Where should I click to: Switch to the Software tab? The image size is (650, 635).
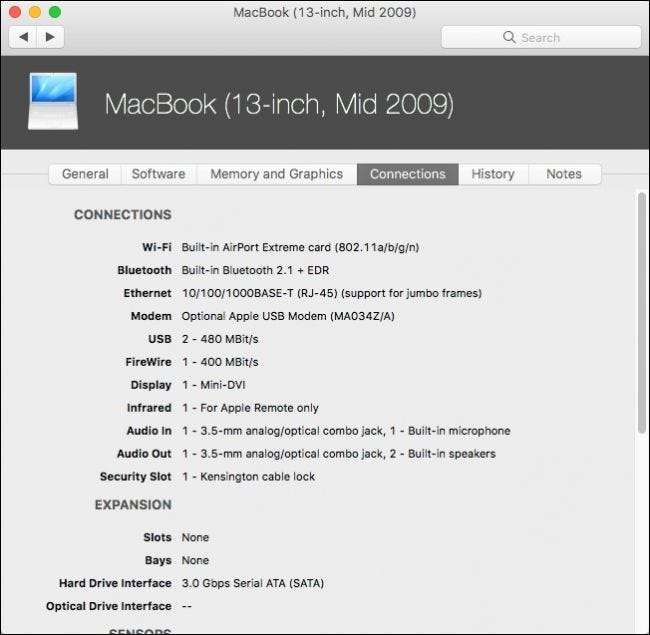(x=158, y=174)
